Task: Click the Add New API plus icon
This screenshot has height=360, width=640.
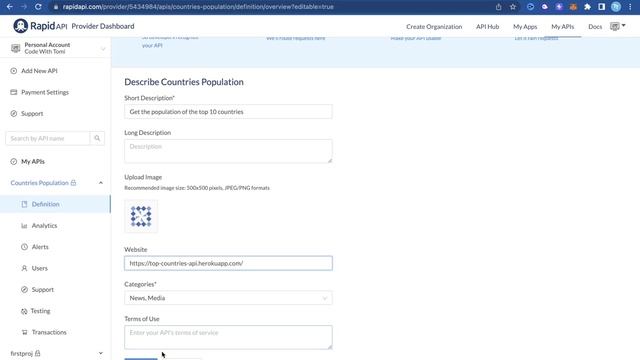Action: [13, 71]
